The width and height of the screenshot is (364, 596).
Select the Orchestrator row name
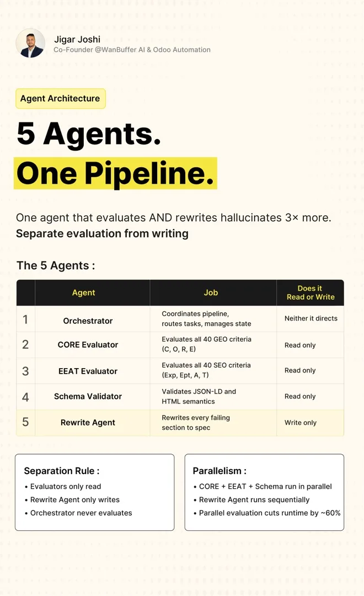[88, 321]
